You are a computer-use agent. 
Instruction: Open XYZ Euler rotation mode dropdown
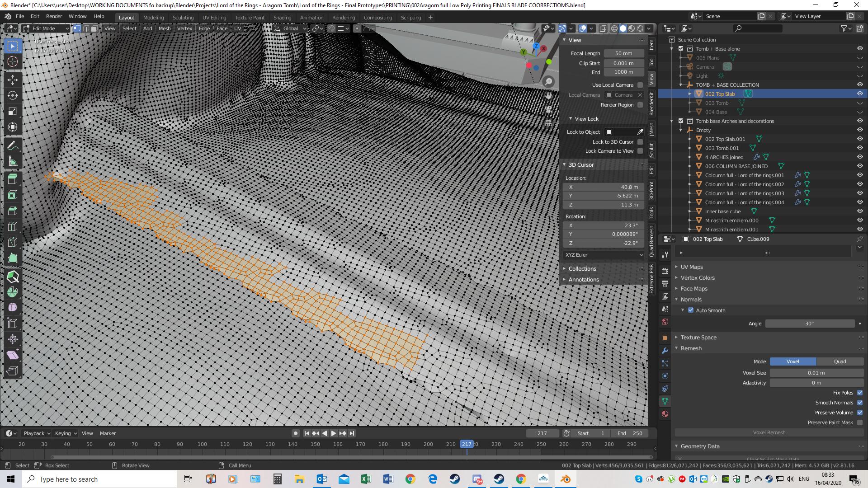click(604, 255)
